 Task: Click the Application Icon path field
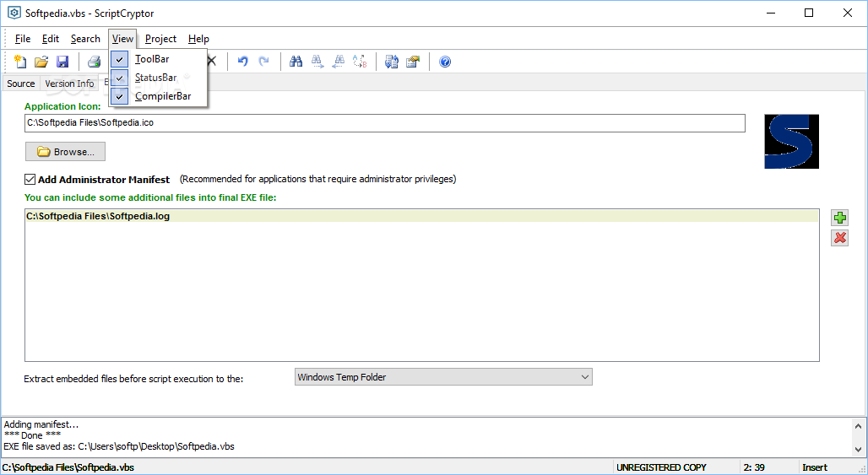tap(385, 123)
